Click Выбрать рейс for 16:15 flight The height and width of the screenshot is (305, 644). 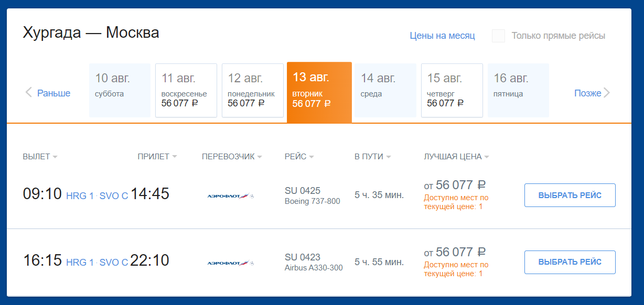570,262
